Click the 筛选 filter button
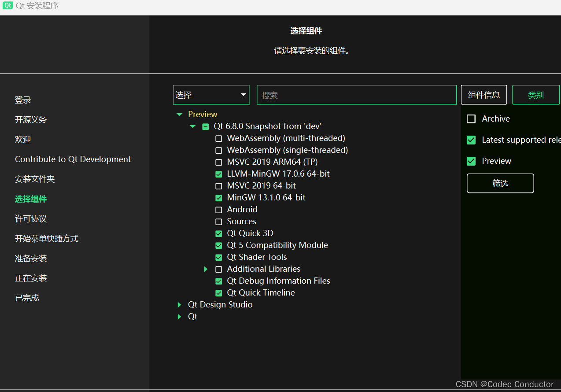This screenshot has width=561, height=392. coord(500,183)
